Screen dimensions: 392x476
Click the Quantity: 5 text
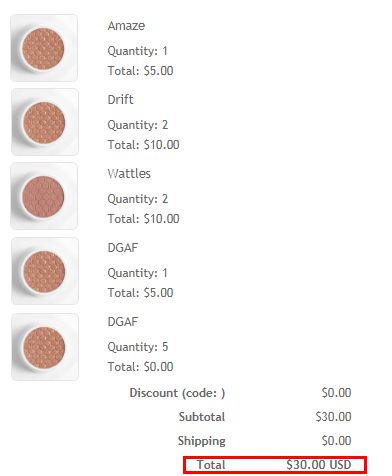(x=138, y=347)
